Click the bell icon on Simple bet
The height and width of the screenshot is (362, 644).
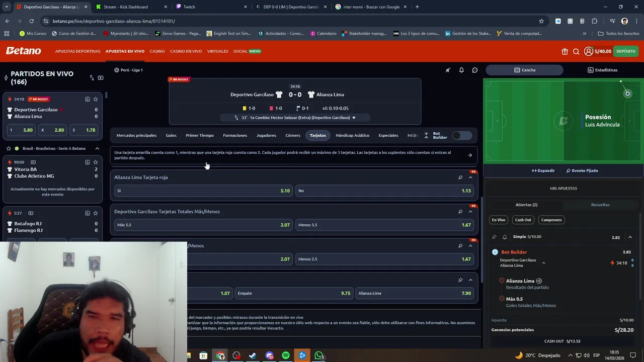click(505, 237)
